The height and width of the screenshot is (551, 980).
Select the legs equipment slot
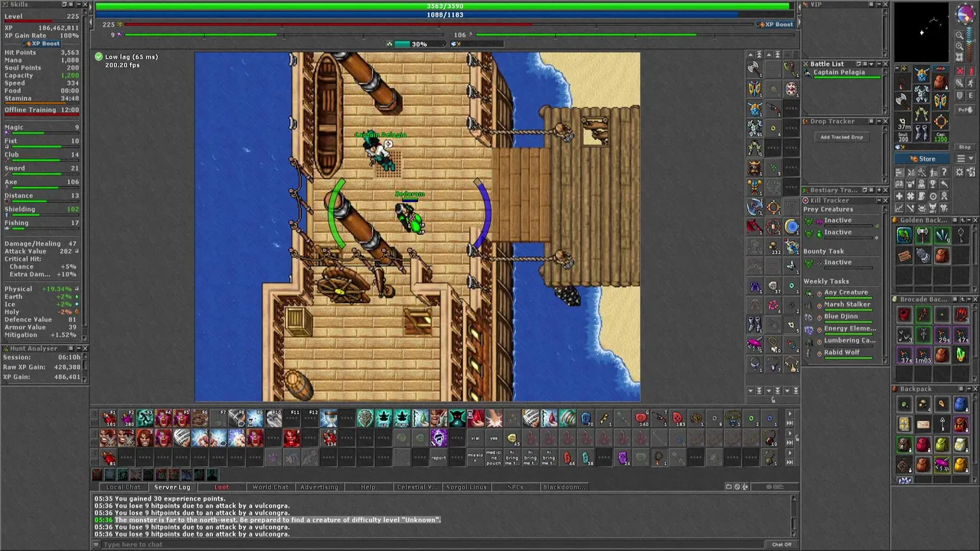922,112
